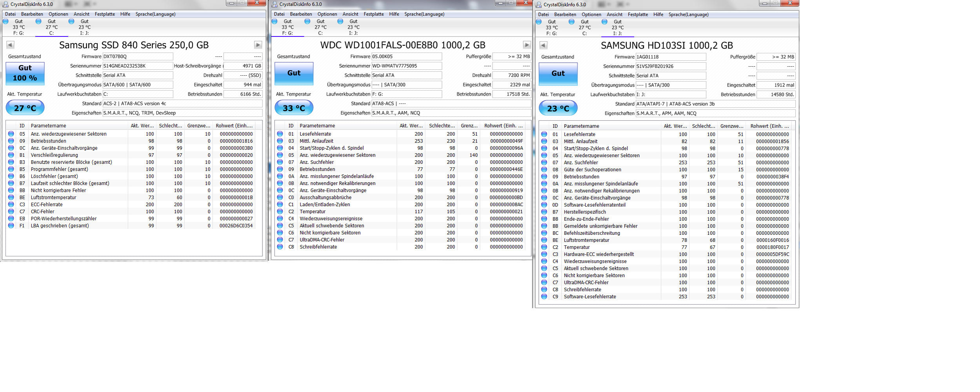
Task: Click serial number field S14GNEAD232538K
Action: tap(138, 66)
